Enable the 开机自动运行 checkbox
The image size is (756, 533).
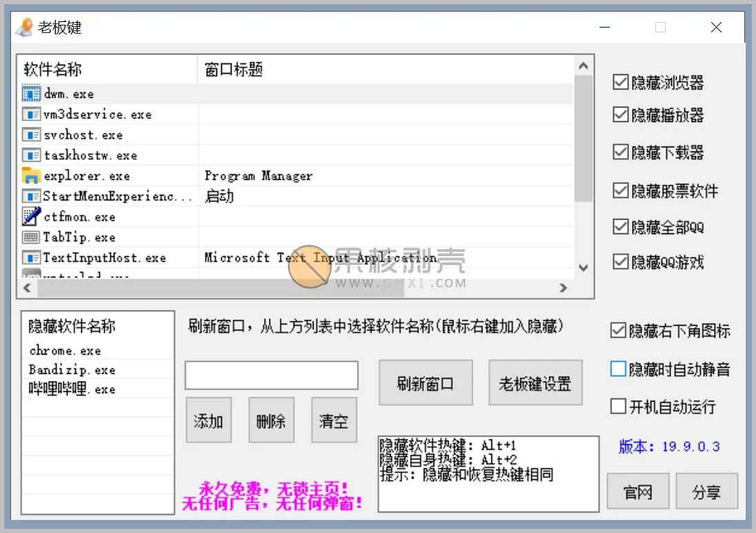click(x=619, y=406)
